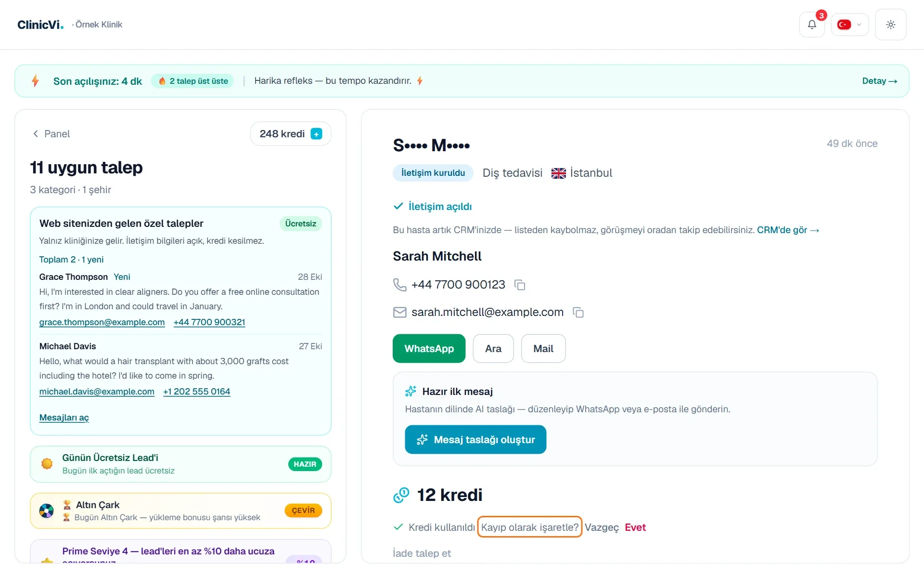
Task: Open the Mesajları aç link
Action: coord(64,418)
